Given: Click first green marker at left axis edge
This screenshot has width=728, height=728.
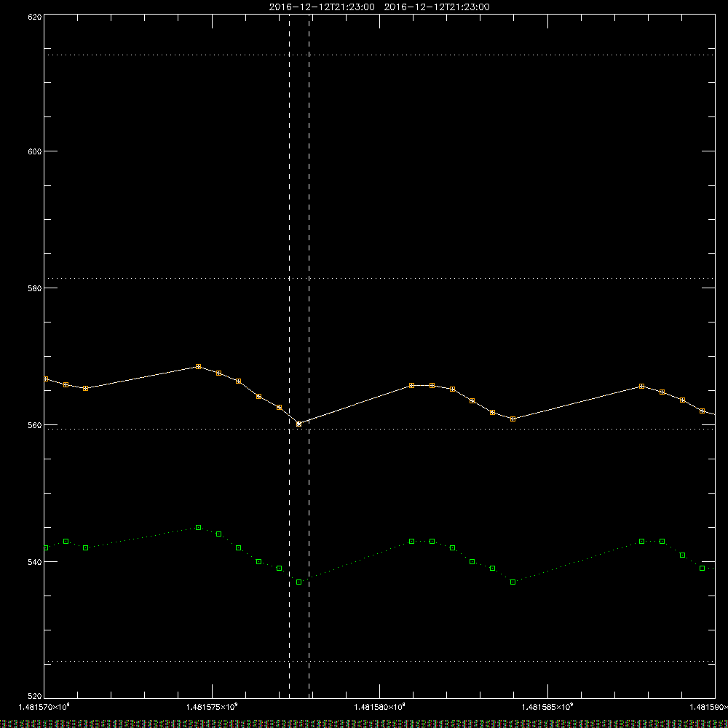Looking at the screenshot, I should tap(45, 548).
